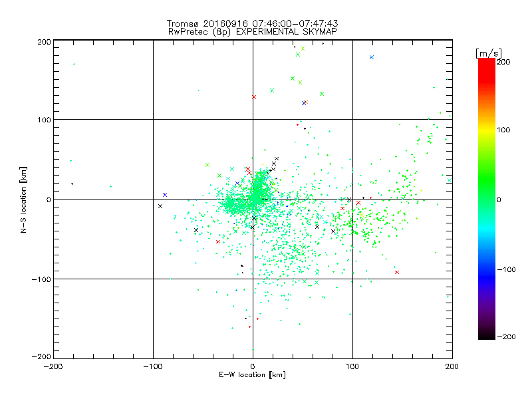This screenshot has width=532, height=399.
Task: Click the colorbar tick label "100"
Action: pyautogui.click(x=503, y=130)
